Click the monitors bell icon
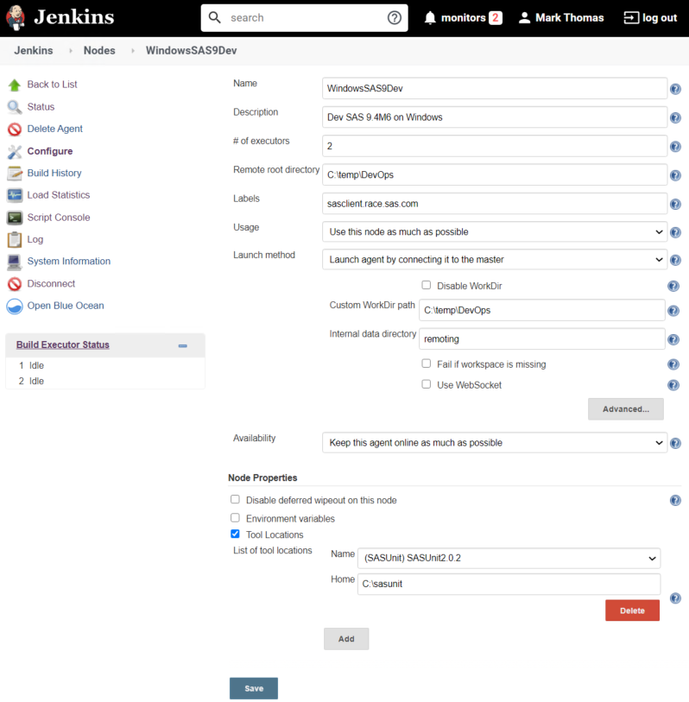This screenshot has width=689, height=702. pos(430,18)
